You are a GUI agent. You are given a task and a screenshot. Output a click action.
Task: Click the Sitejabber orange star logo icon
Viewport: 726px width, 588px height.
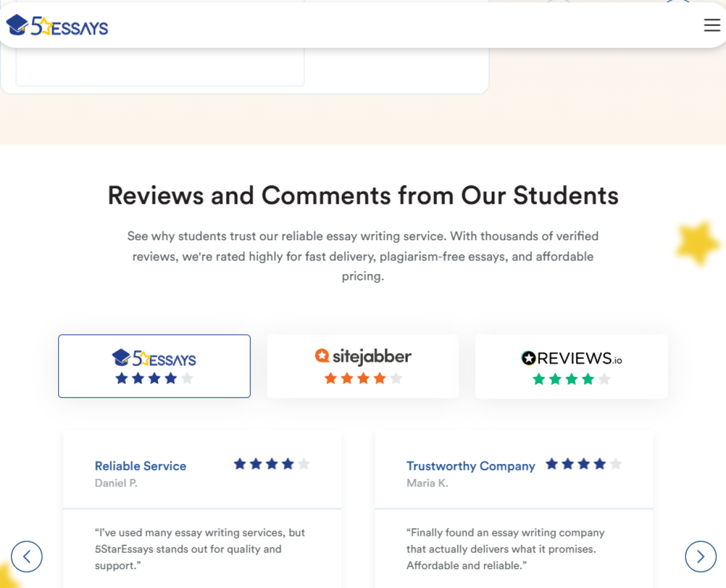click(322, 356)
